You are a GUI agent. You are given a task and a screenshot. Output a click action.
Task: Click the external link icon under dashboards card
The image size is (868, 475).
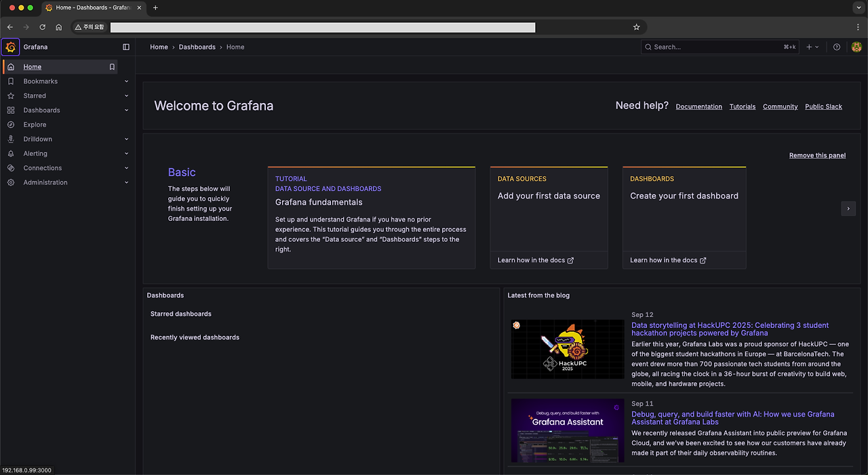click(703, 260)
